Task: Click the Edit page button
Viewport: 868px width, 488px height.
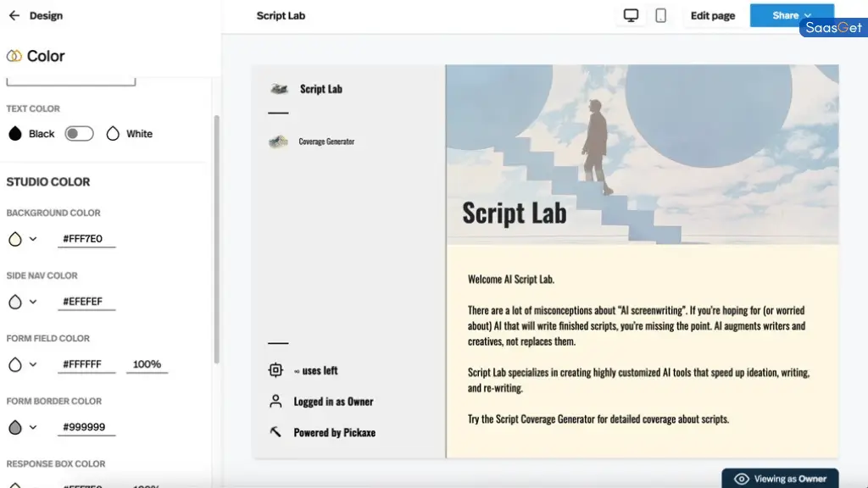Action: tap(712, 15)
